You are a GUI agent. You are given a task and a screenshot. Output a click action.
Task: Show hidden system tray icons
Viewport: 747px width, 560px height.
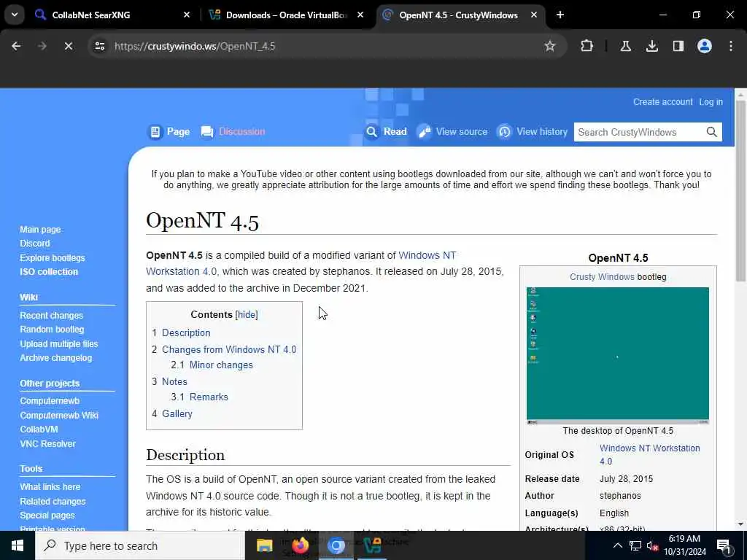(x=617, y=545)
